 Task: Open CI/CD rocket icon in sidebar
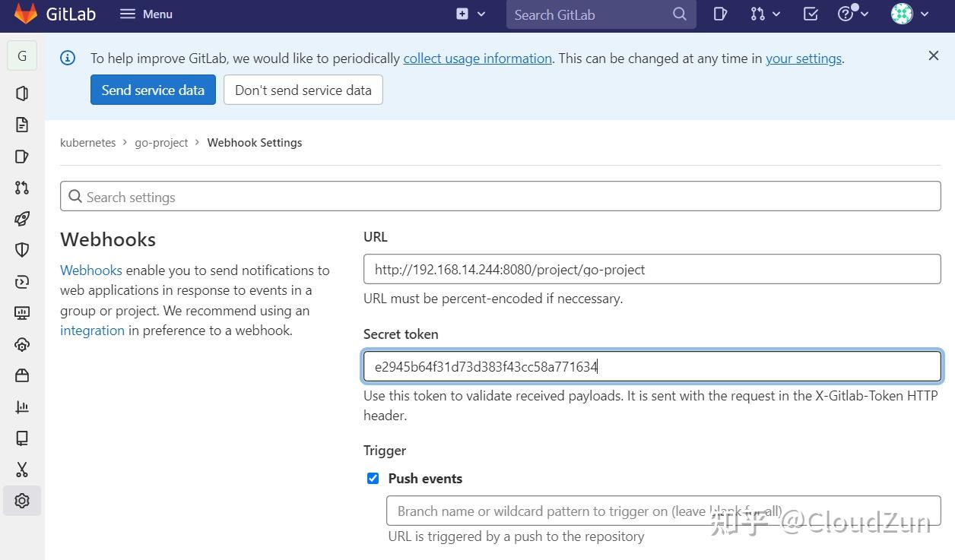click(22, 219)
